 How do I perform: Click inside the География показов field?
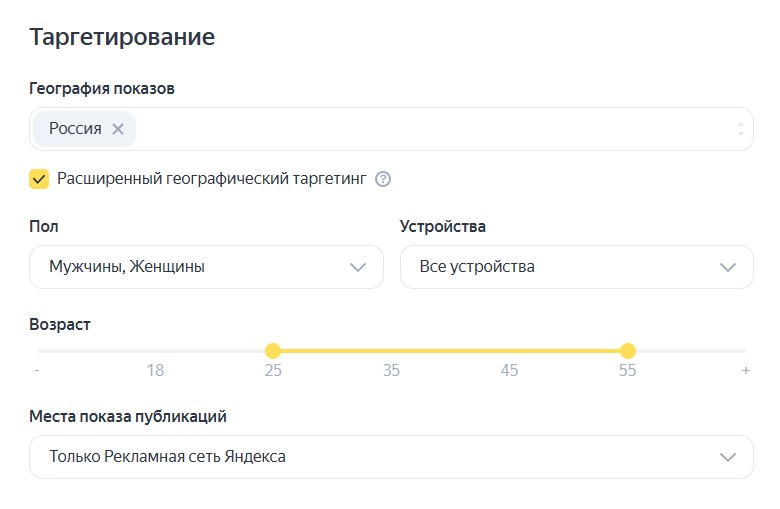pyautogui.click(x=430, y=129)
